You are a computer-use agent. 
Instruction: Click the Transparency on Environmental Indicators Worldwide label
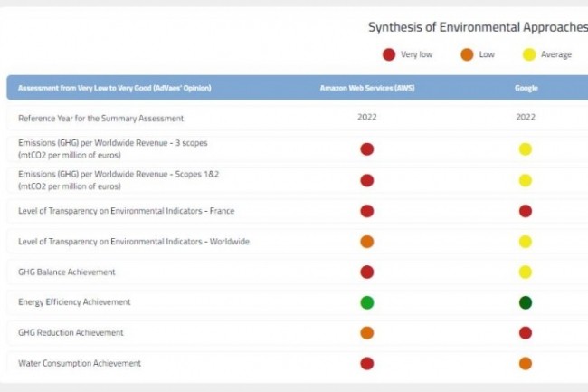[x=134, y=242]
